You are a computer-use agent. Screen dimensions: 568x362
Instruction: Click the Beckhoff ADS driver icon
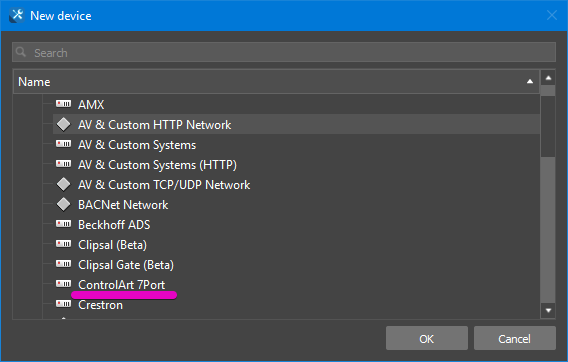[63, 224]
